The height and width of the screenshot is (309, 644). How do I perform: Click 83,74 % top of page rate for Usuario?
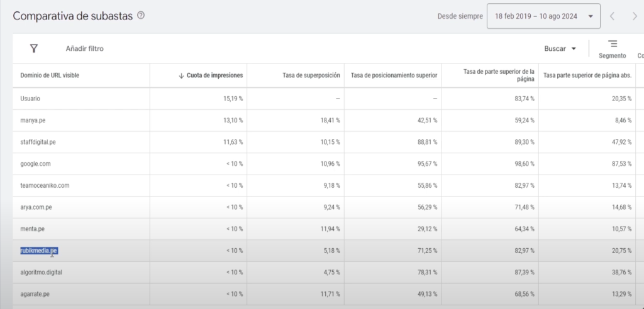pos(525,99)
